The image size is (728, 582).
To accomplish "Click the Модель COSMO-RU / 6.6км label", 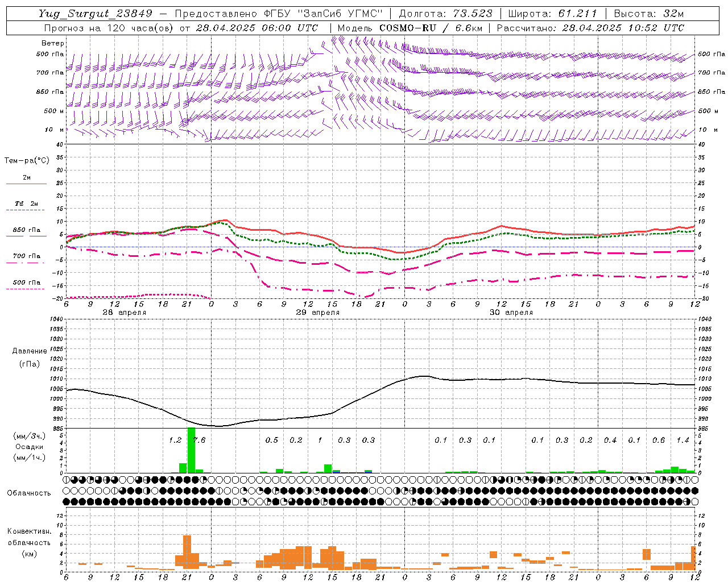I will tap(410, 28).
